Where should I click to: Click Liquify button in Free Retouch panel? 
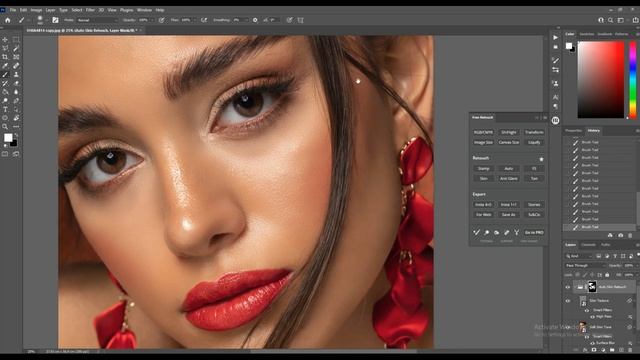pos(534,142)
